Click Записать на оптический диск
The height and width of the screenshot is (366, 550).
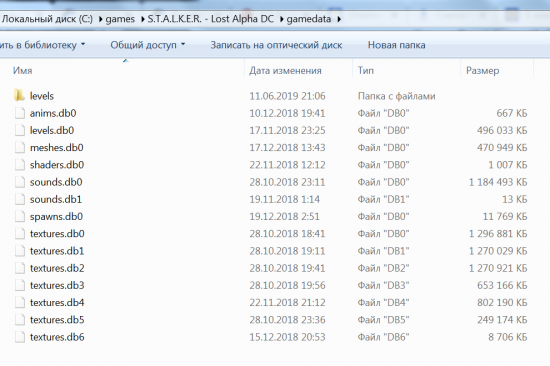click(x=276, y=45)
